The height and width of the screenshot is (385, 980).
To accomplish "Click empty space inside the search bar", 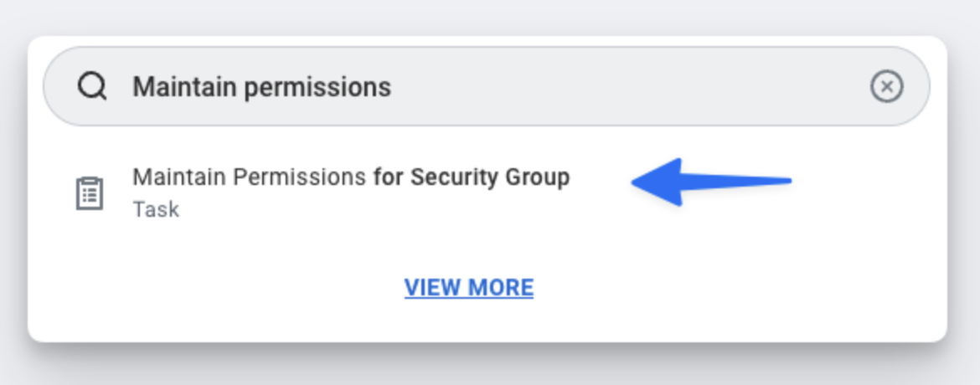I will (x=628, y=86).
